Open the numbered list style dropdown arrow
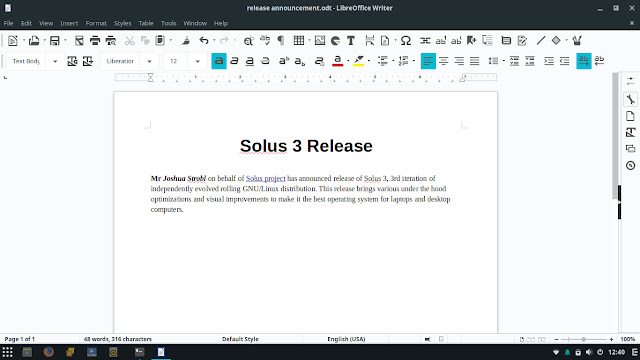This screenshot has height=360, width=640. pyautogui.click(x=414, y=61)
